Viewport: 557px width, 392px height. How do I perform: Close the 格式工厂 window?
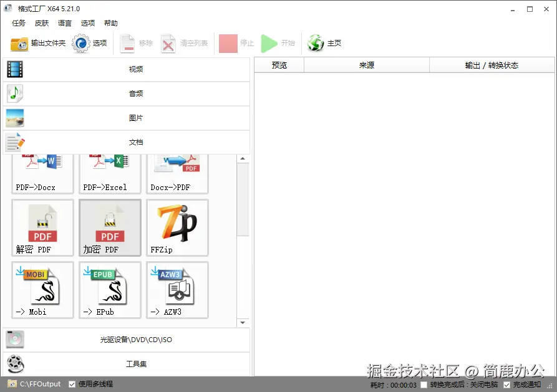(546, 9)
